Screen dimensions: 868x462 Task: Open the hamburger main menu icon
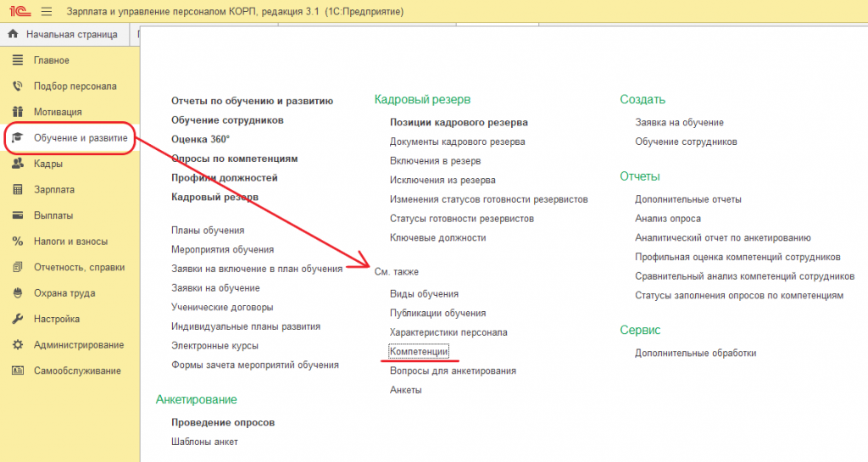(x=47, y=11)
